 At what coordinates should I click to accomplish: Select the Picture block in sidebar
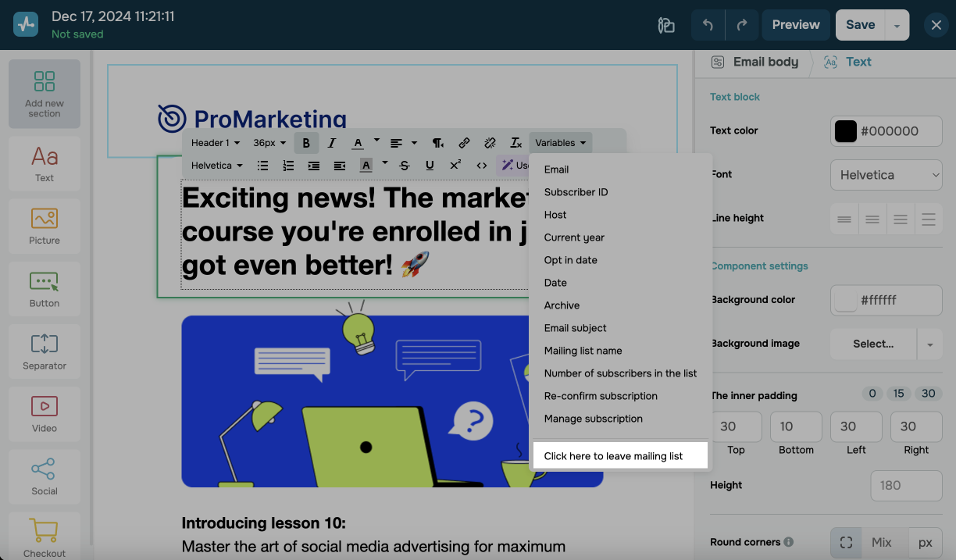[45, 226]
